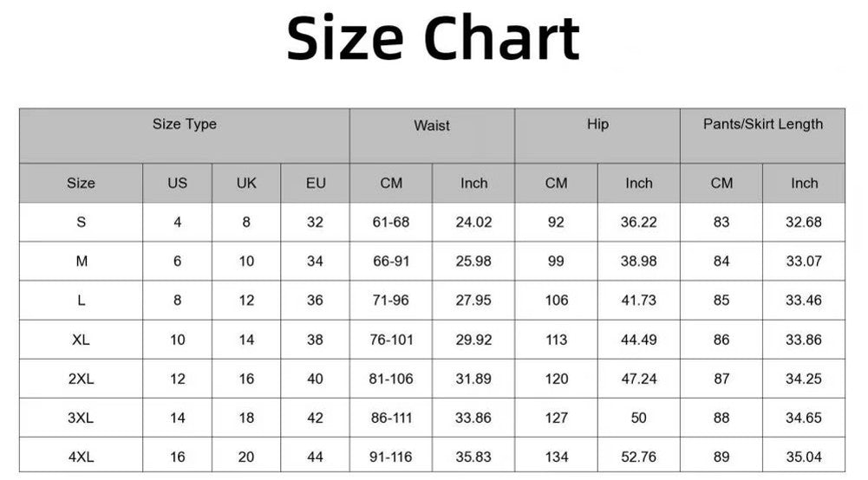Select the hip inch value 52.76

click(639, 457)
